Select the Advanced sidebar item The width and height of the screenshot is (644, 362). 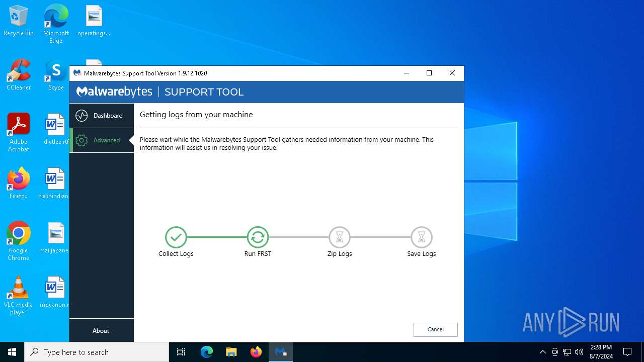click(101, 140)
